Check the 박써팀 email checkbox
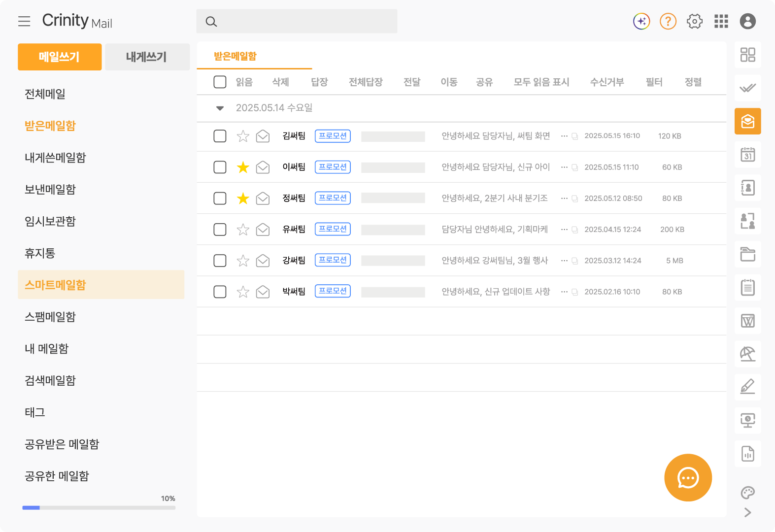 tap(220, 292)
